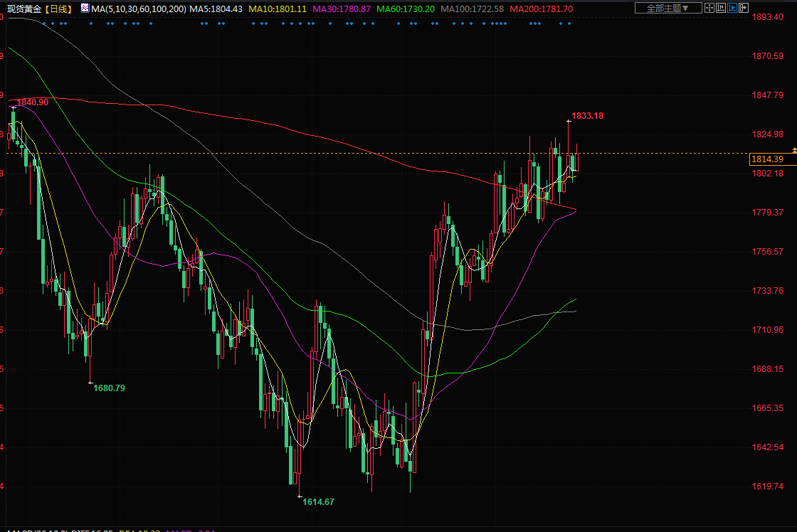
Task: Click the 1680.79 low price marker
Action: (x=109, y=388)
